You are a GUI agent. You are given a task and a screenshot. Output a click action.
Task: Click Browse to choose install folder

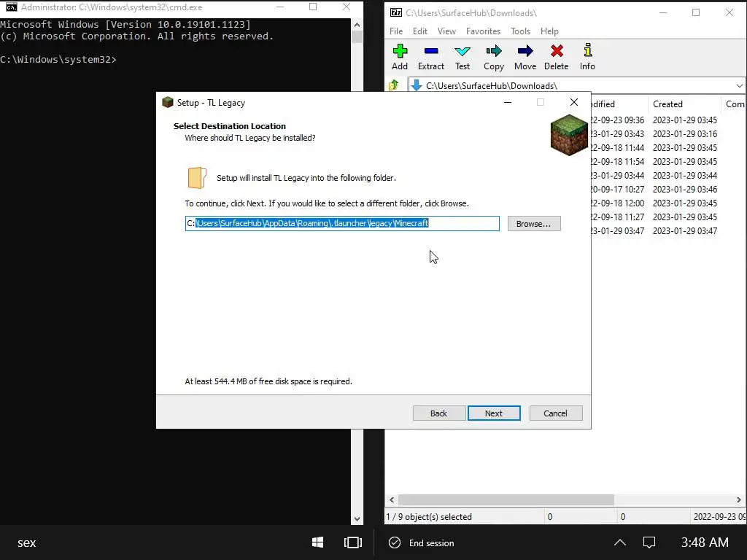[534, 224]
